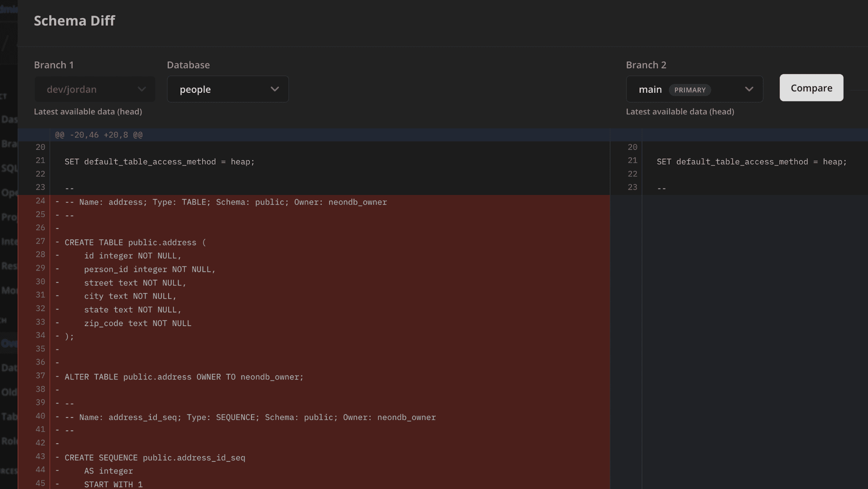The width and height of the screenshot is (868, 489).
Task: Click the Integrations sidebar icon
Action: tap(8, 242)
